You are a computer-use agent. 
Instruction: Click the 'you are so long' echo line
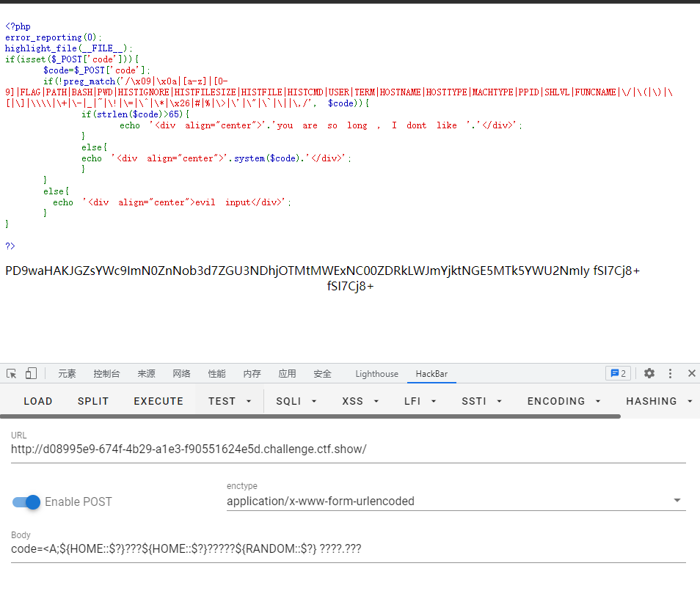point(321,125)
